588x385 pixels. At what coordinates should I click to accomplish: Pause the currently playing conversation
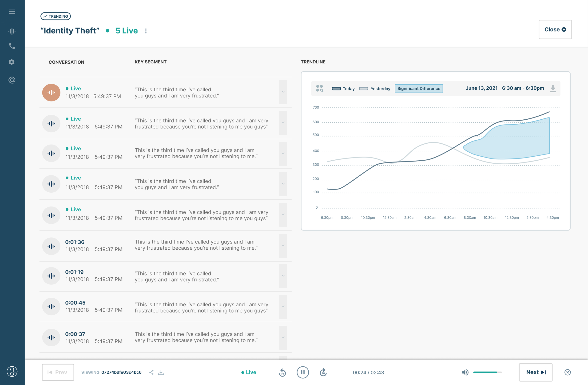tap(303, 372)
